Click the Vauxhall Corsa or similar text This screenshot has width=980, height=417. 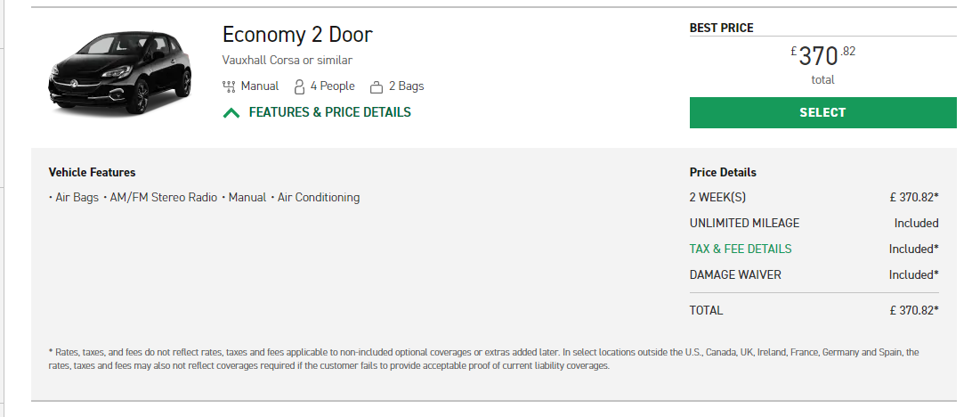click(287, 61)
